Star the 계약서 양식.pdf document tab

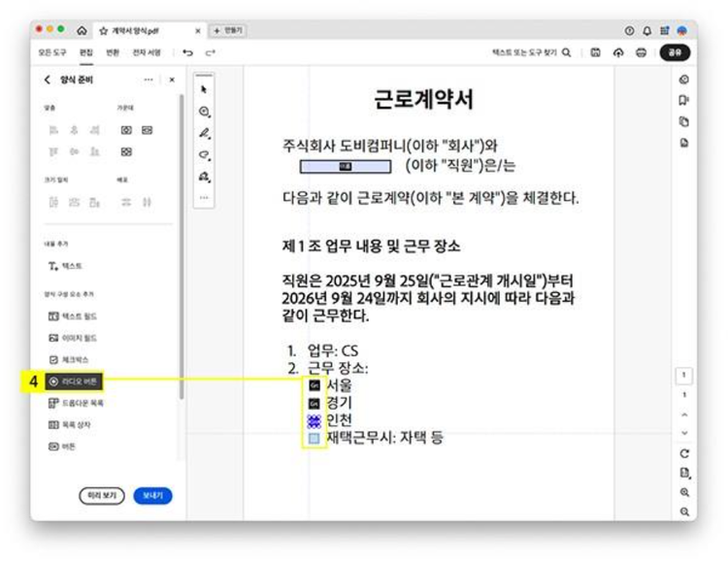point(103,31)
